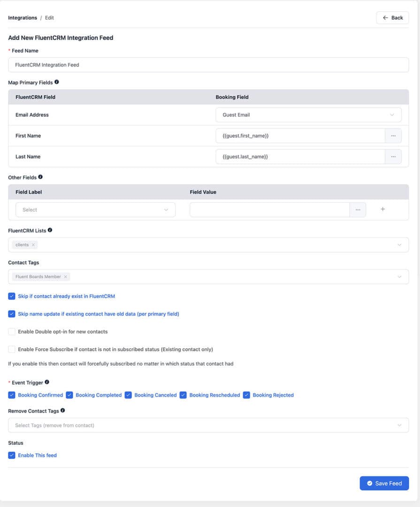Click the info icon beside FluentCRM Lists

pyautogui.click(x=50, y=230)
